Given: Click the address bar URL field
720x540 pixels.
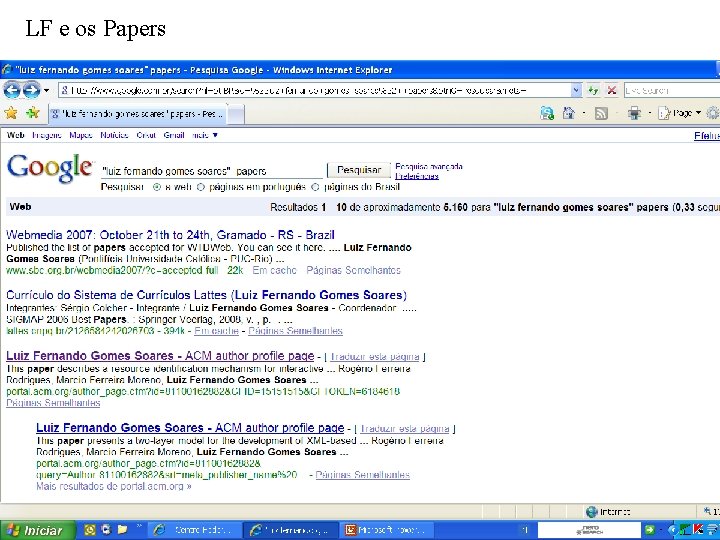Looking at the screenshot, I should (x=315, y=90).
